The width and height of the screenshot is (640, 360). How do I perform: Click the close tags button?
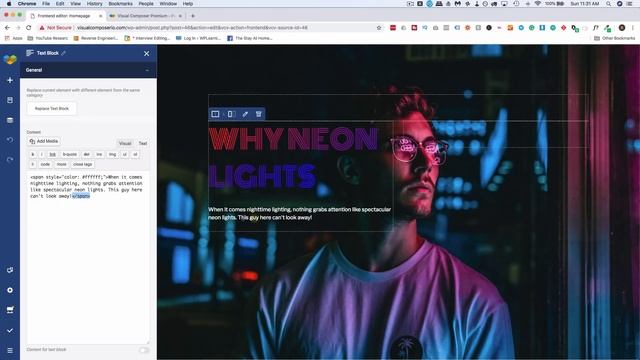click(82, 164)
